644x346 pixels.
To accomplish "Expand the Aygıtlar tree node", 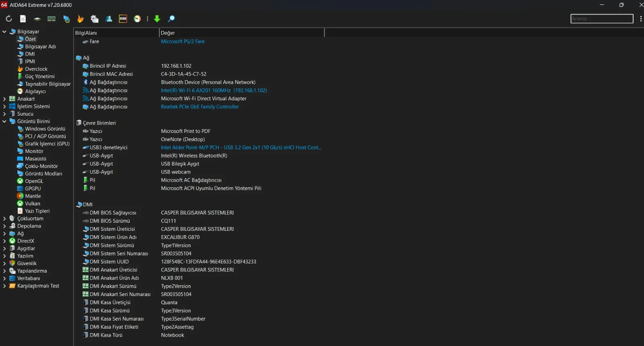I will 4,248.
